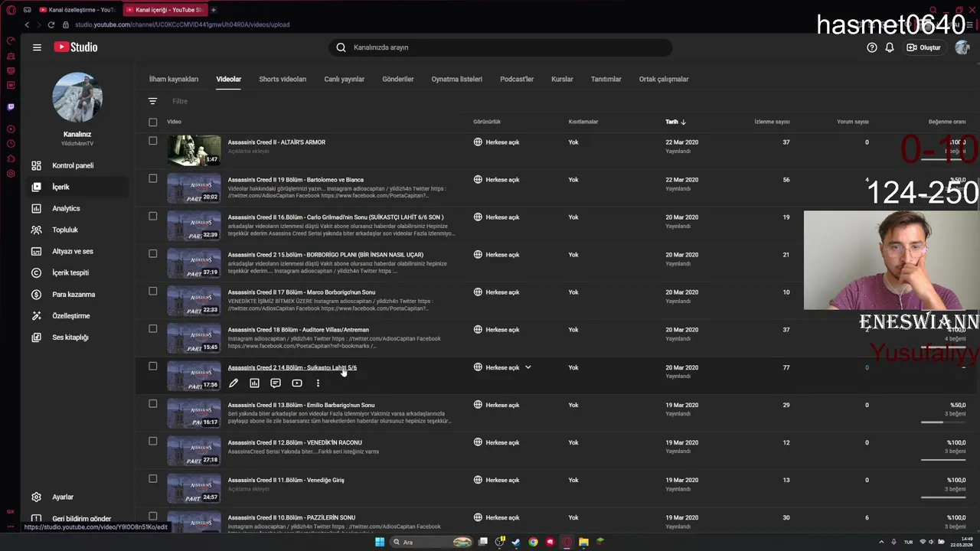Check the 13.Bölüm Emilio Barbarigo row
The image size is (980, 551).
click(153, 403)
